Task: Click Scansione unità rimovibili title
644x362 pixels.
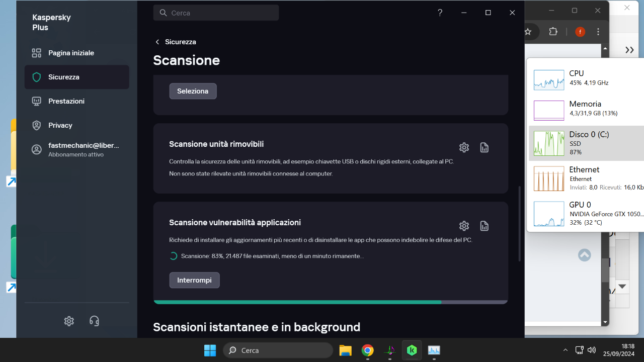Action: point(216,144)
